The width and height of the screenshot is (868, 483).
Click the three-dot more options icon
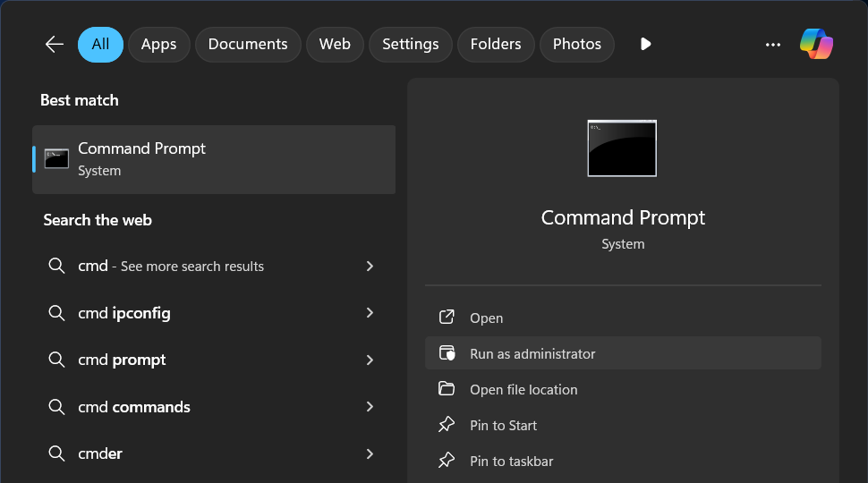click(773, 45)
